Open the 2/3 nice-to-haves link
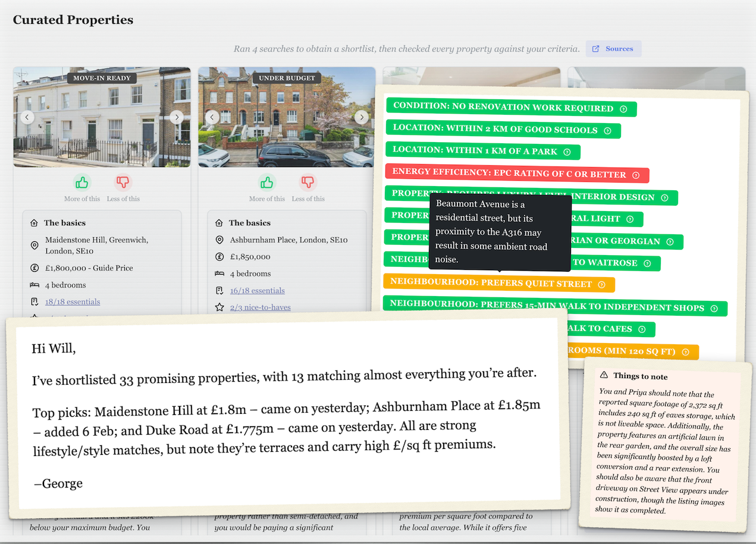 [x=261, y=307]
